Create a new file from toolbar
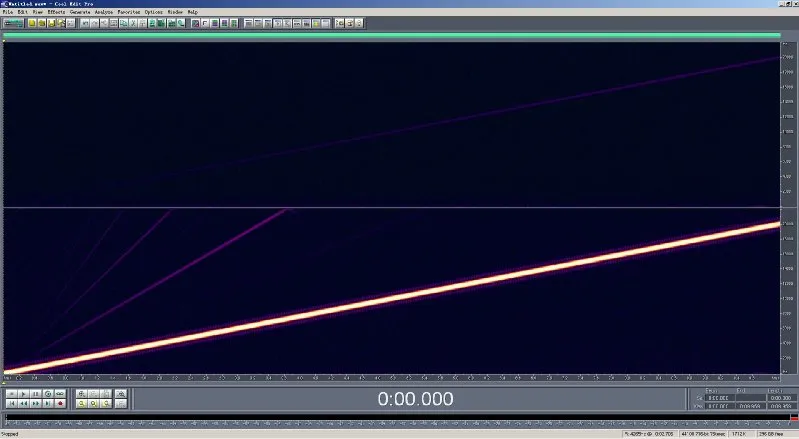This screenshot has width=799, height=439. 32,23
